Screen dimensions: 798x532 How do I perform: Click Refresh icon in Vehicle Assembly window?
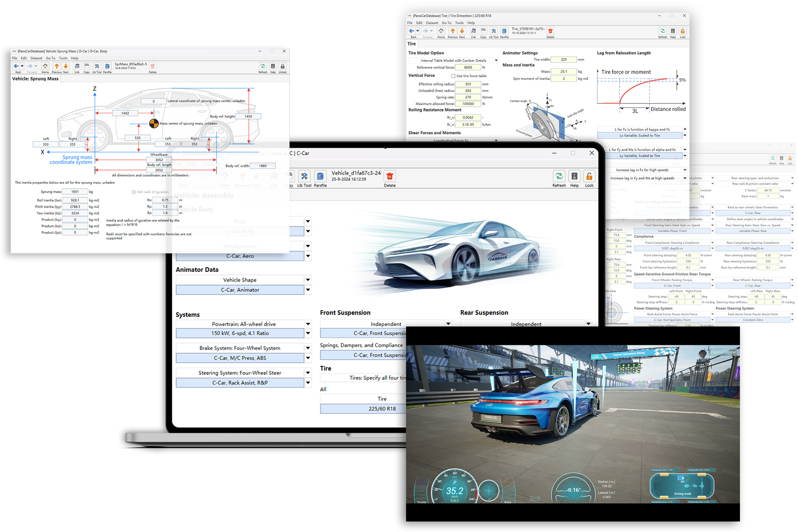coord(559,176)
